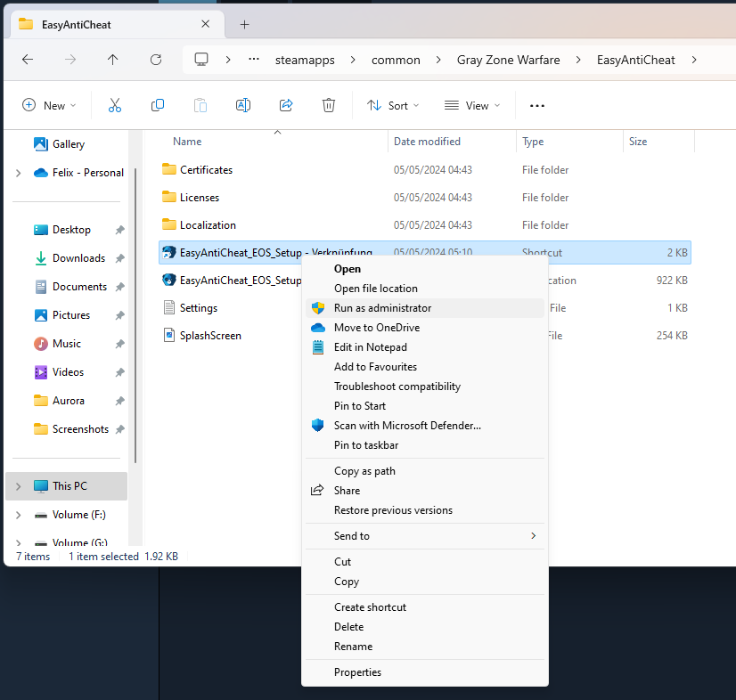Viewport: 736px width, 700px height.
Task: Click the sidebar vertical scrollbar
Action: point(135,315)
